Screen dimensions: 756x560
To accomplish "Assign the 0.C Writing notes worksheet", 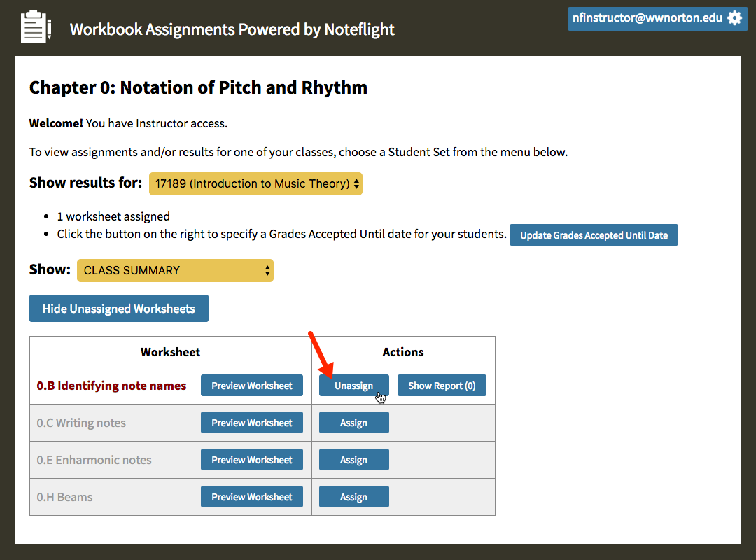I will pyautogui.click(x=353, y=423).
